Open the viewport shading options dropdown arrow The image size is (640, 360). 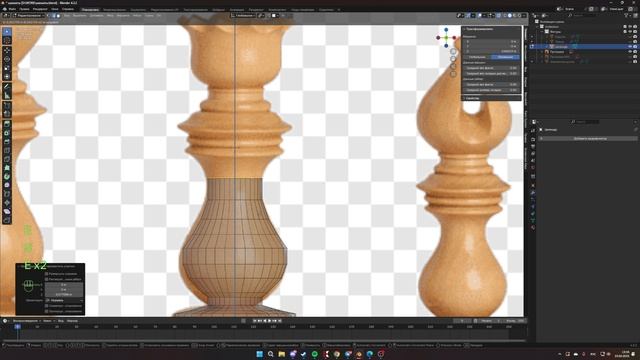tap(524, 16)
